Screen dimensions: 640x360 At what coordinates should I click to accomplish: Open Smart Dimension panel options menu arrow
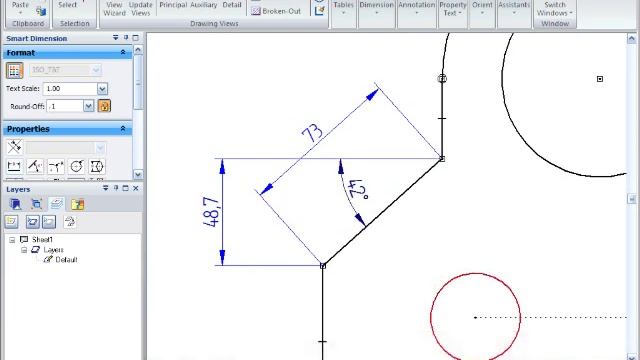(116, 38)
